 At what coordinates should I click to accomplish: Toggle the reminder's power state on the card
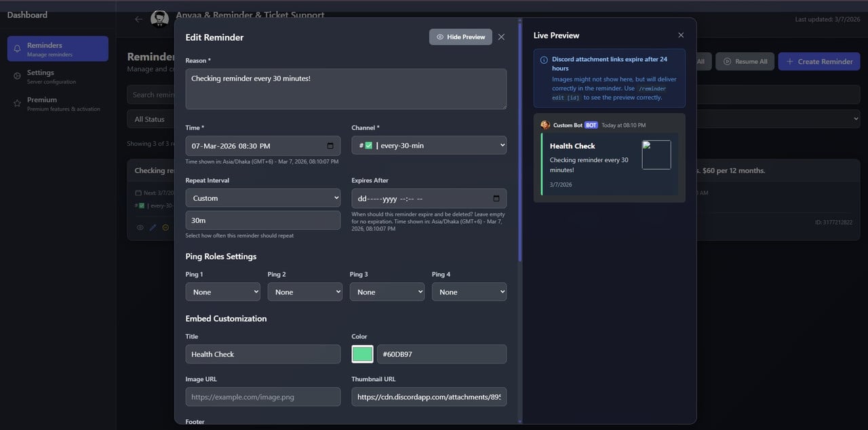pyautogui.click(x=165, y=227)
